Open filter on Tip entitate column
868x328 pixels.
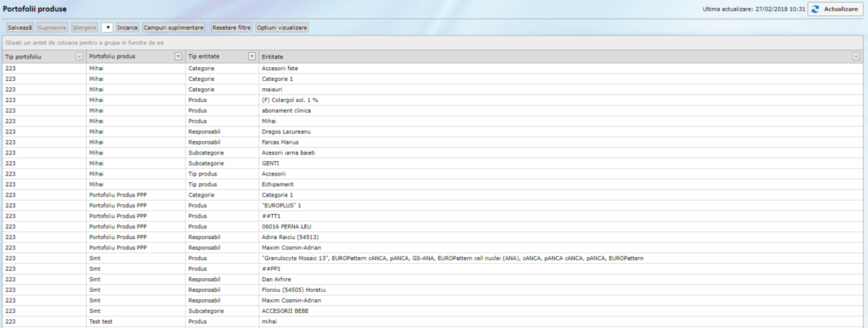tap(252, 56)
